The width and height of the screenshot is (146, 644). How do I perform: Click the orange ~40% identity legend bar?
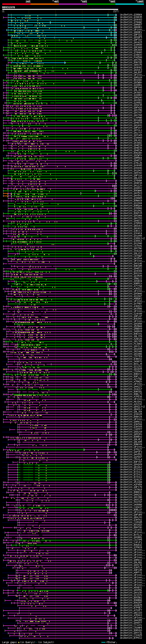(x=45, y=4)
